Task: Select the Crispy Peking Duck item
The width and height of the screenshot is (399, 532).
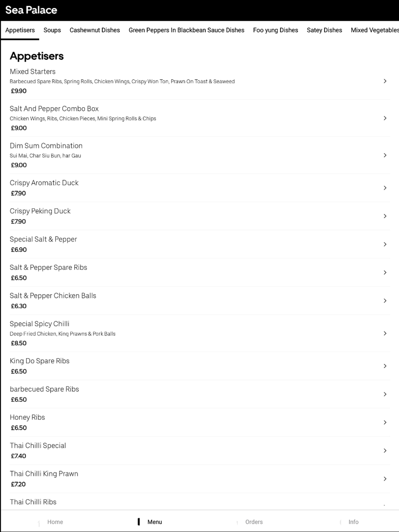Action: pos(199,216)
